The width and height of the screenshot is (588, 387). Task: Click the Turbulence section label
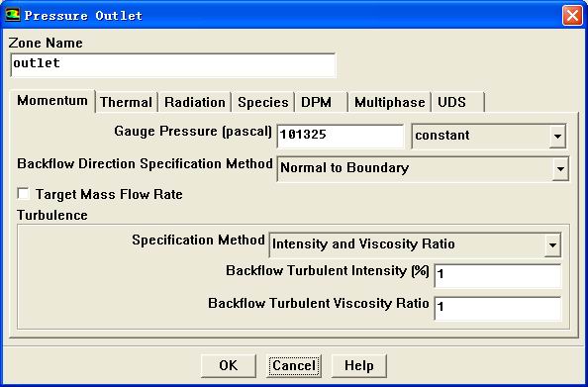pos(52,215)
